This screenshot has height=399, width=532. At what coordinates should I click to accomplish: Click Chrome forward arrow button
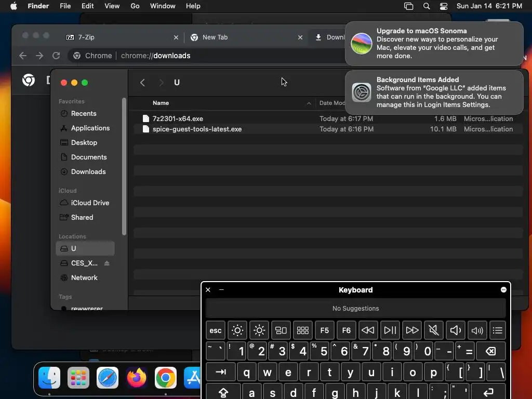pyautogui.click(x=39, y=56)
